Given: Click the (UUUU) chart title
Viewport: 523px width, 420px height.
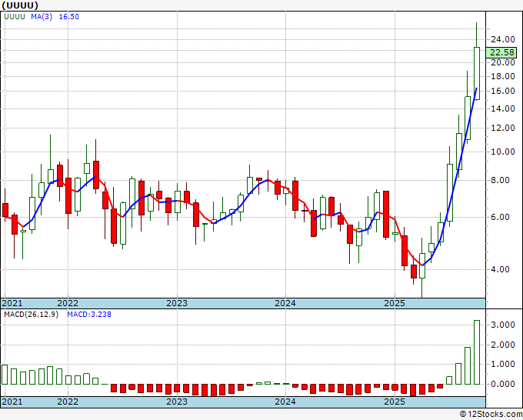Looking at the screenshot, I should pos(20,5).
